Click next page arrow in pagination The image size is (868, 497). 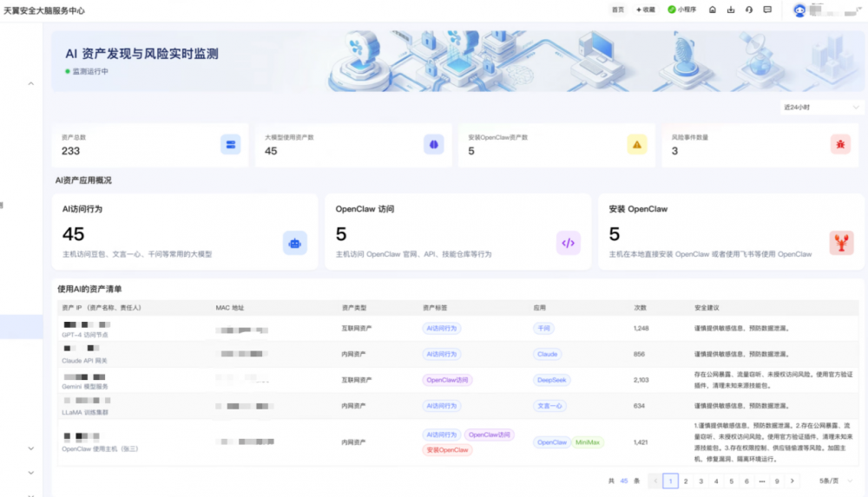(792, 481)
